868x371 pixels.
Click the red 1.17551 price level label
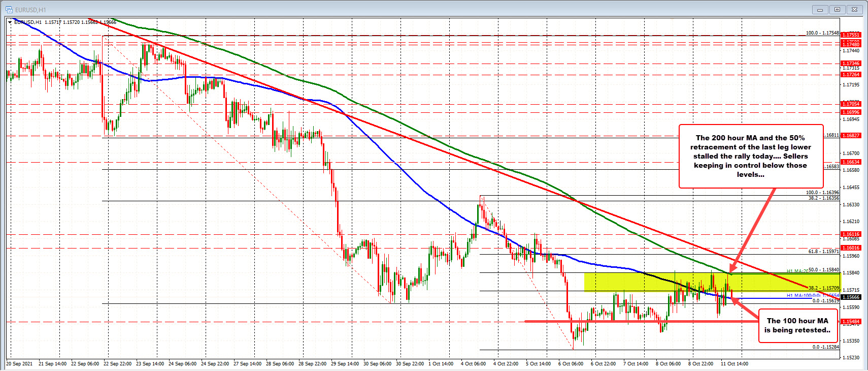point(851,35)
